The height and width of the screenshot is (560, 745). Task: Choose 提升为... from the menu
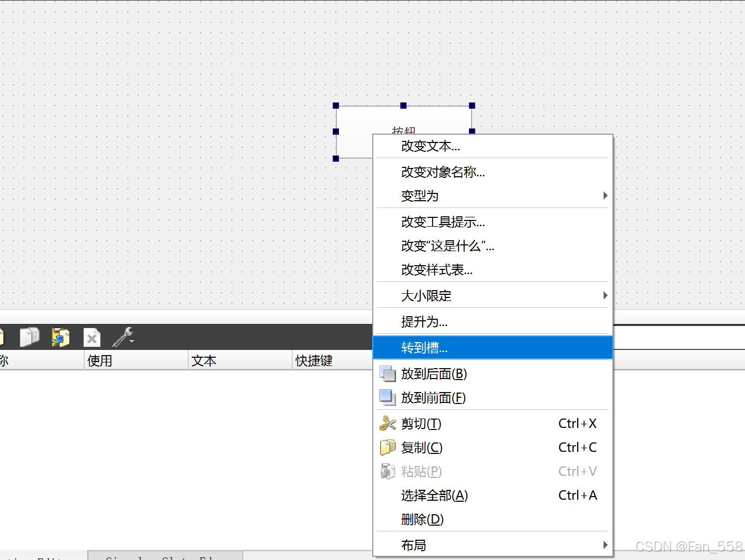point(493,322)
